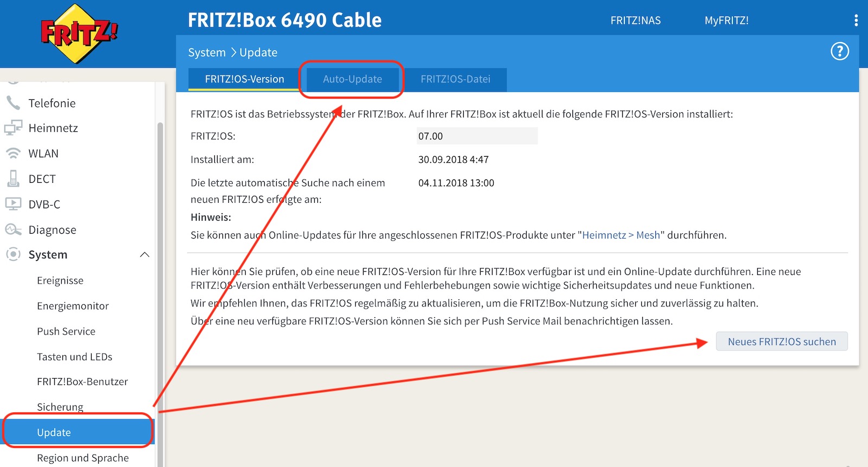
Task: Open the three-dot options menu
Action: [856, 21]
